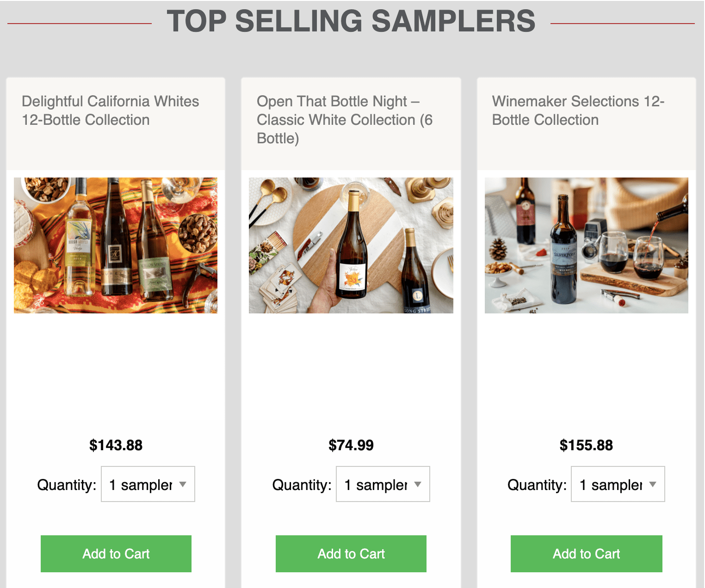Click the $74.99 price label
Viewport: 705px width, 588px height.
[x=351, y=445]
